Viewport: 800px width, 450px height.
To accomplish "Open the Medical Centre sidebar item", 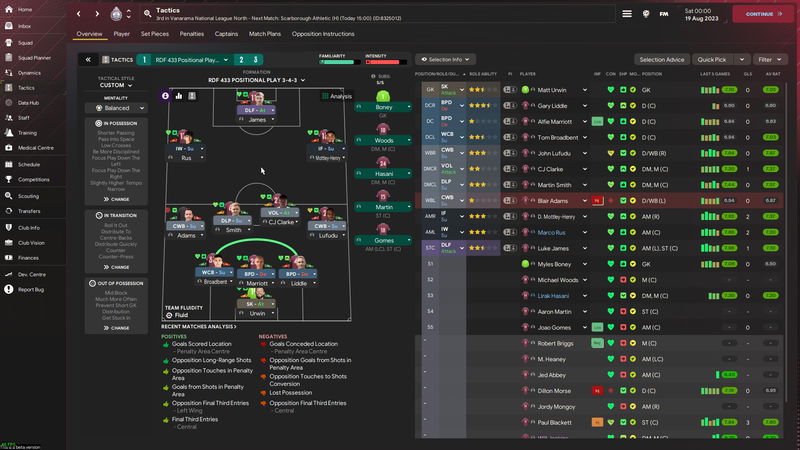I will 35,148.
